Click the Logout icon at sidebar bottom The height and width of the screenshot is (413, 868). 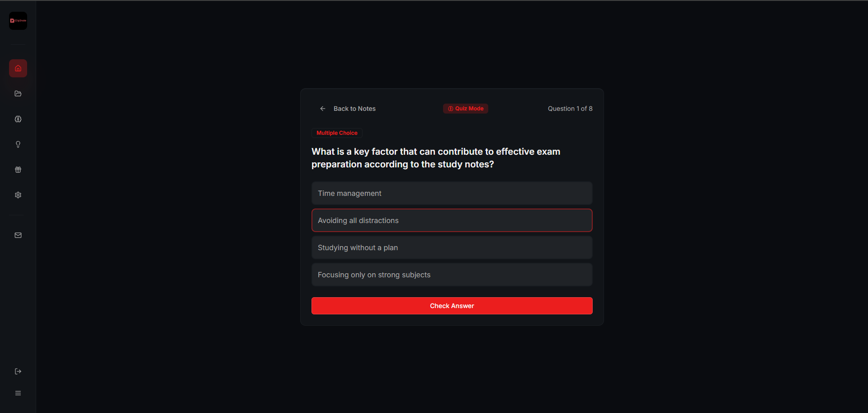18,371
